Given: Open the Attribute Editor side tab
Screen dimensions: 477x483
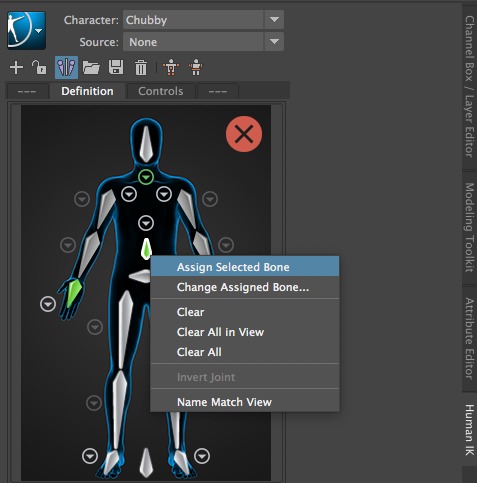Looking at the screenshot, I should [469, 338].
